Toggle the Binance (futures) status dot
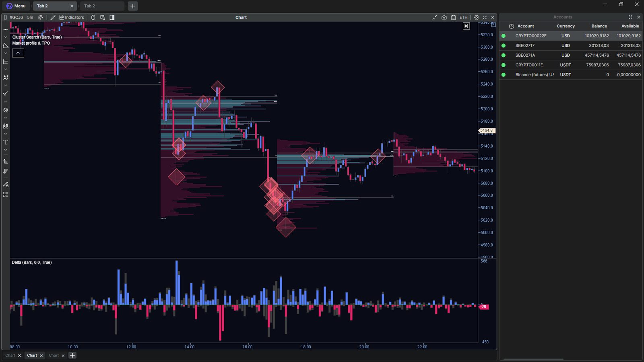Viewport: 644px width, 362px height. tap(504, 74)
